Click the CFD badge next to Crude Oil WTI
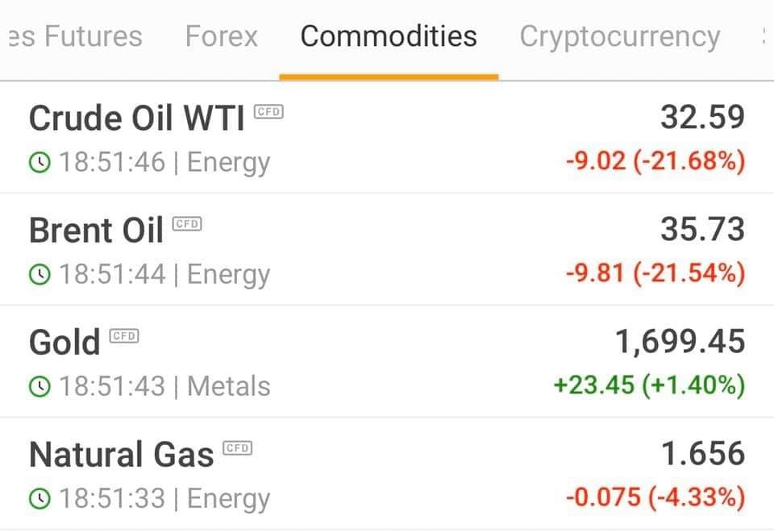 coord(268,111)
